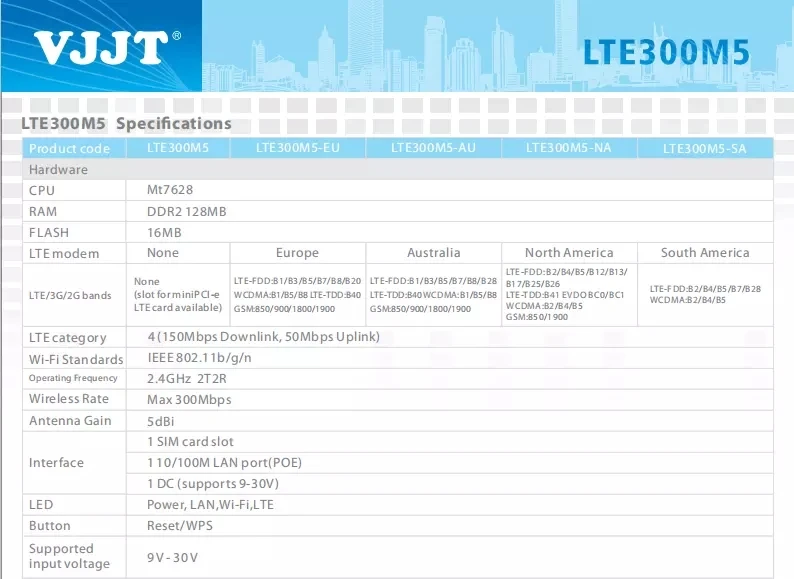Click the 'Australia' modem cell
Screen dimensions: 794x579
[433, 253]
